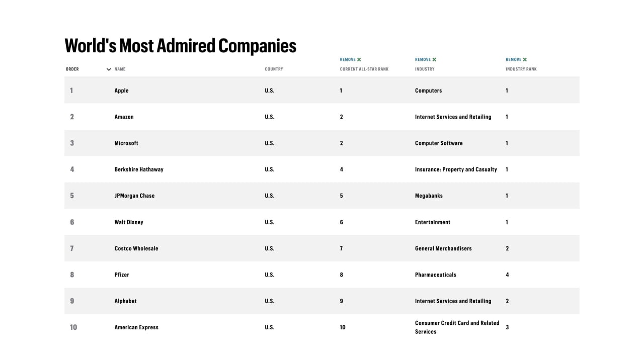
Task: Remove the Industry Rank column
Action: tap(516, 59)
